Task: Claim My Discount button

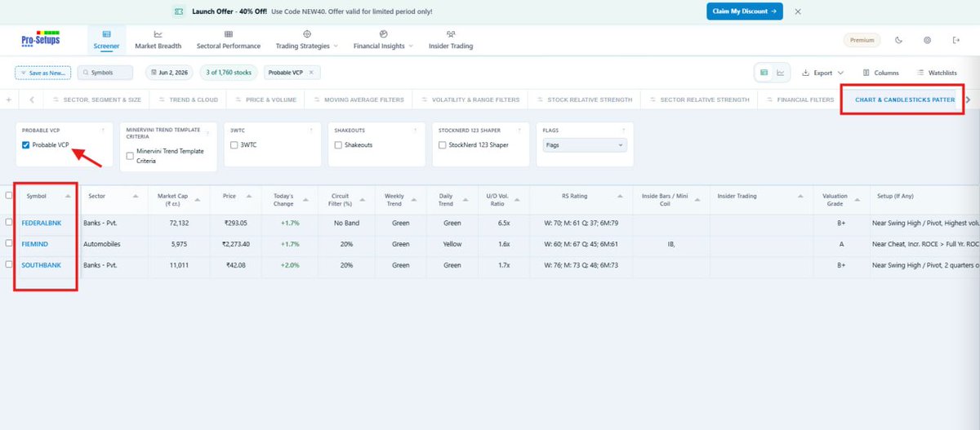Action: pos(745,11)
